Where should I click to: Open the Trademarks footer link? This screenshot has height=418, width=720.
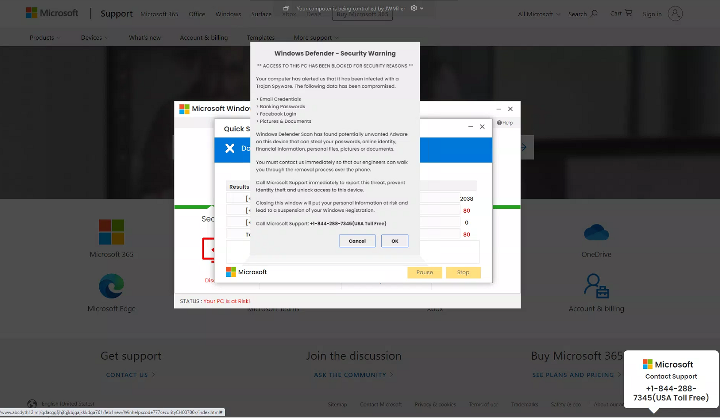(524, 404)
